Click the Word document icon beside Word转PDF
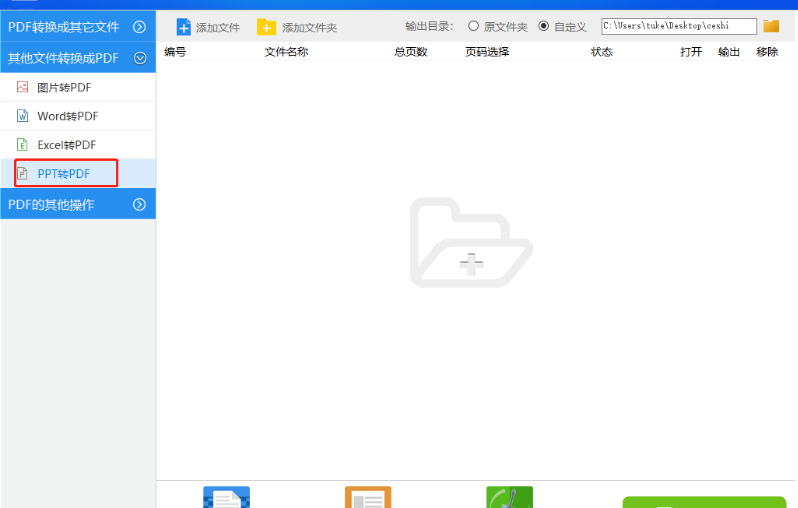 coord(22,116)
